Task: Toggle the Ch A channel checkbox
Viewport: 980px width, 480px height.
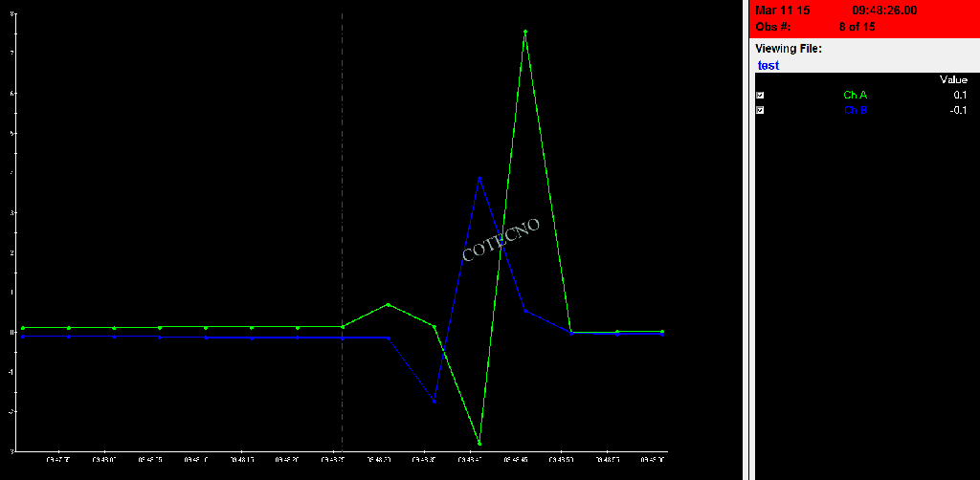Action: (760, 96)
